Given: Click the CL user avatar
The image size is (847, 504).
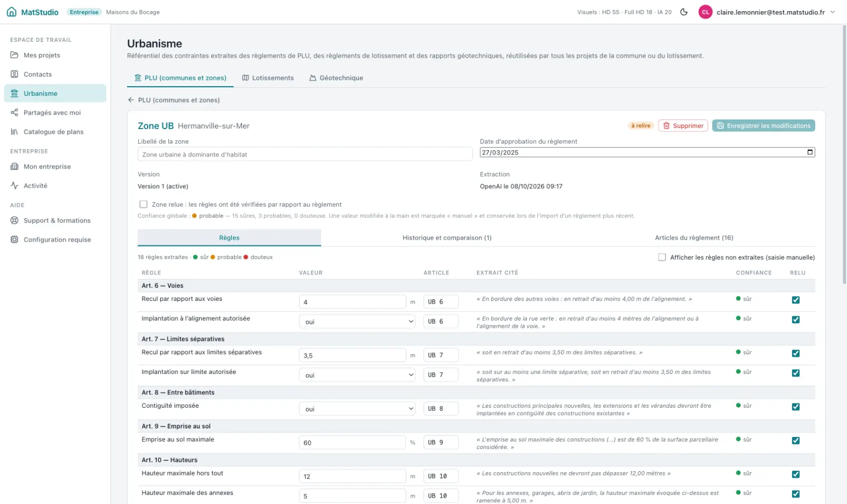Looking at the screenshot, I should (705, 12).
